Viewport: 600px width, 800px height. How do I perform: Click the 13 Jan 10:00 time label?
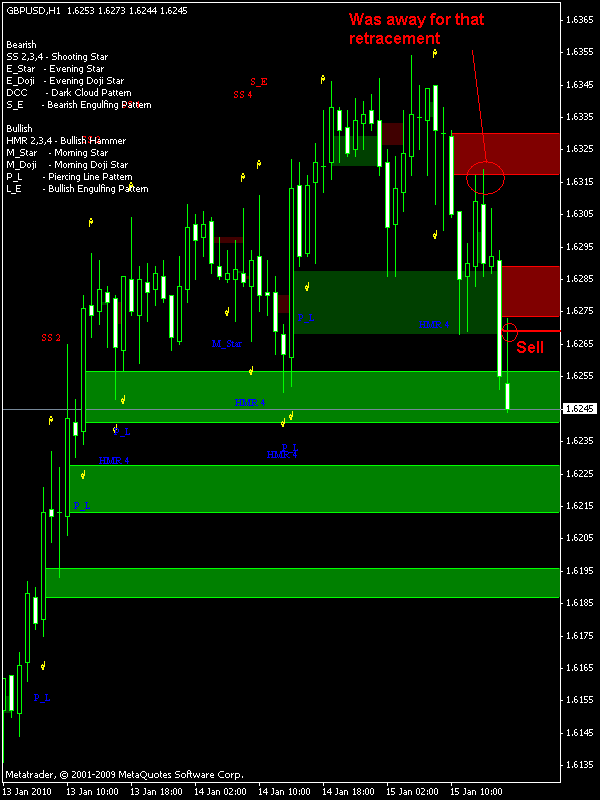point(92,791)
